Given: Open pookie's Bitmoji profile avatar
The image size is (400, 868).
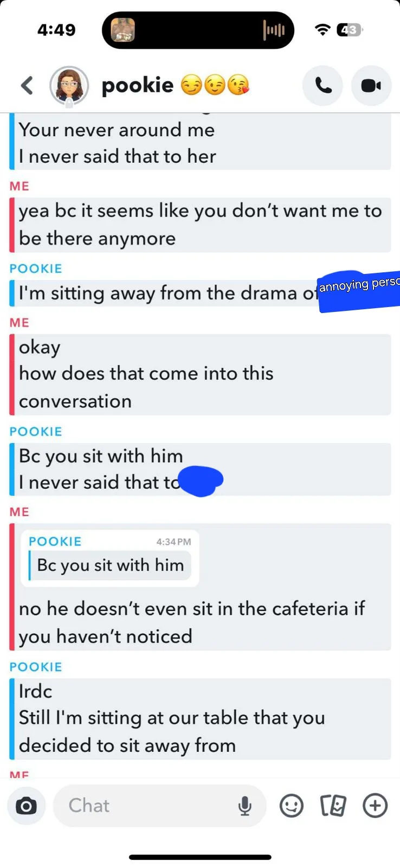Looking at the screenshot, I should [69, 86].
